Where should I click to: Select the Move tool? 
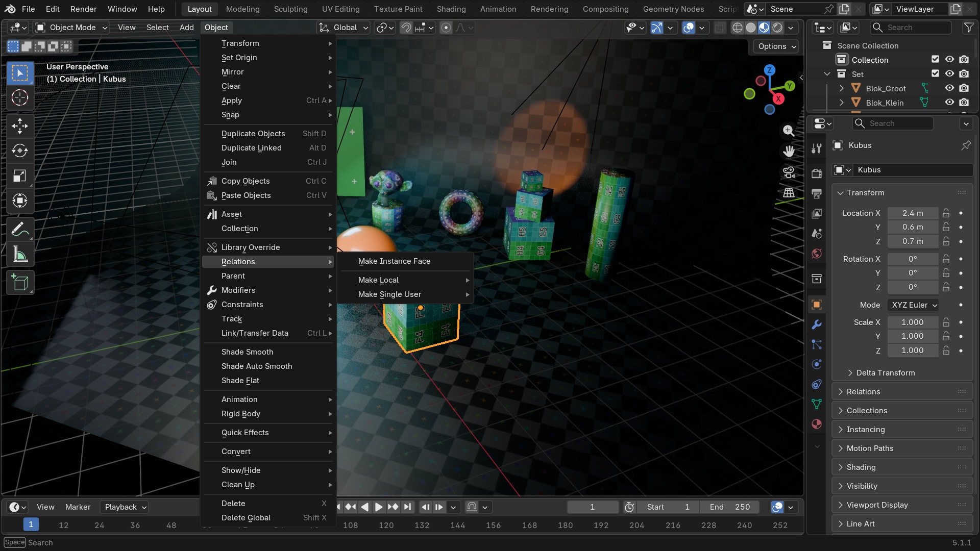click(20, 126)
